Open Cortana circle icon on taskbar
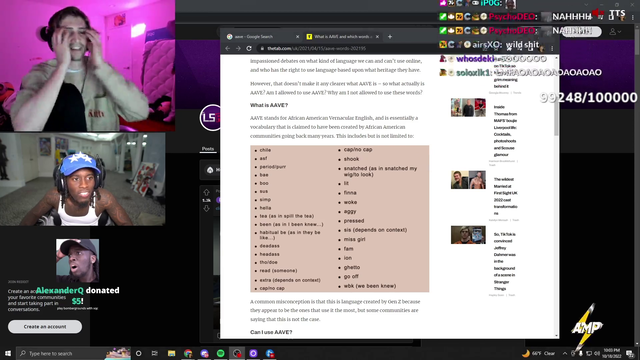640x360 pixels. tap(139, 353)
